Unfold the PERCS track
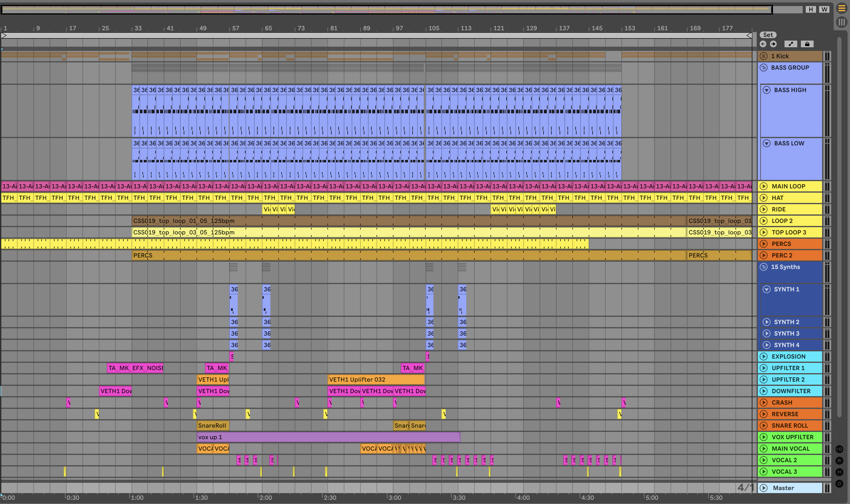 [x=764, y=244]
